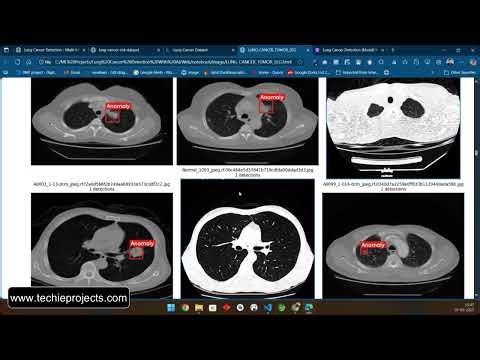Open the bright white chest CT image
480x360 pixels.
pyautogui.click(x=393, y=128)
